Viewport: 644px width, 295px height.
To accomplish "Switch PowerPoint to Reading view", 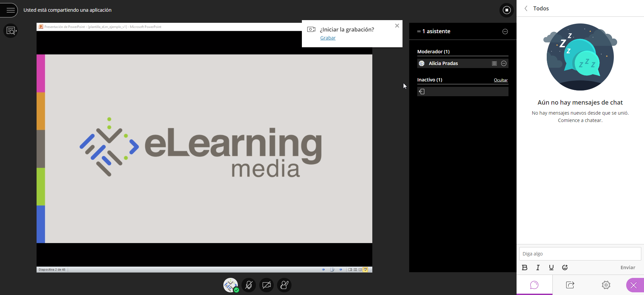I will click(360, 270).
